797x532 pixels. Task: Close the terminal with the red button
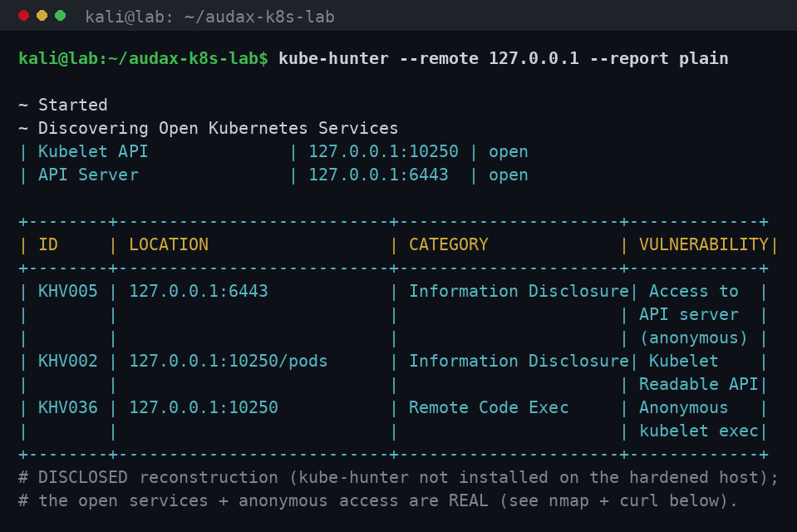[x=23, y=16]
